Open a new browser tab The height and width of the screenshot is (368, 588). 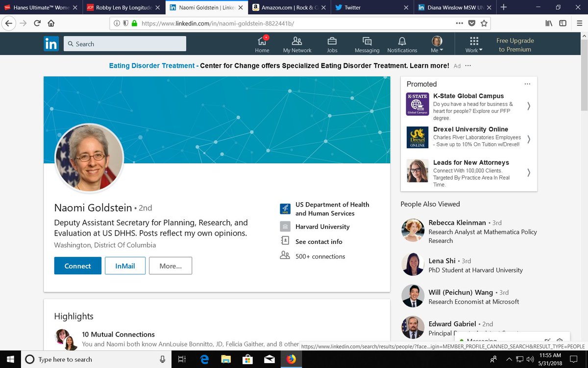coord(503,7)
